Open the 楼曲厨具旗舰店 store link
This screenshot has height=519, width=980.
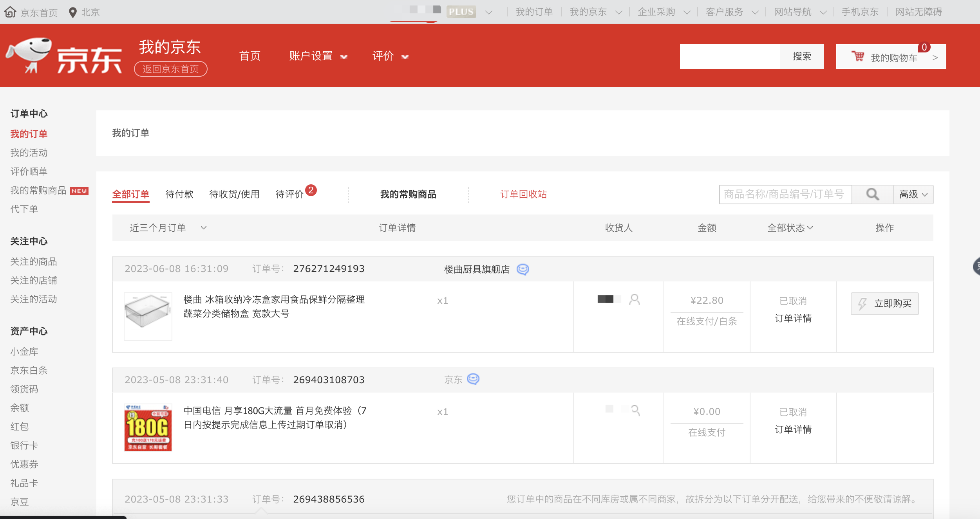click(477, 269)
